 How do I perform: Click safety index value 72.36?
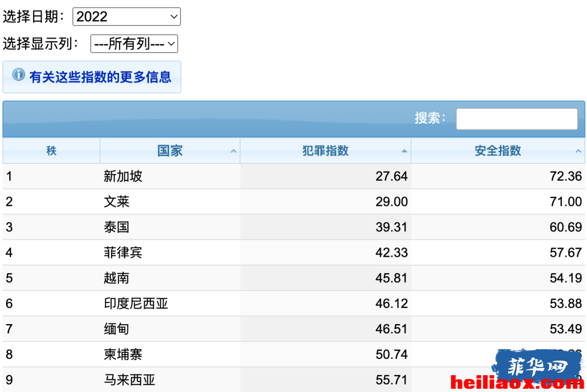click(566, 176)
